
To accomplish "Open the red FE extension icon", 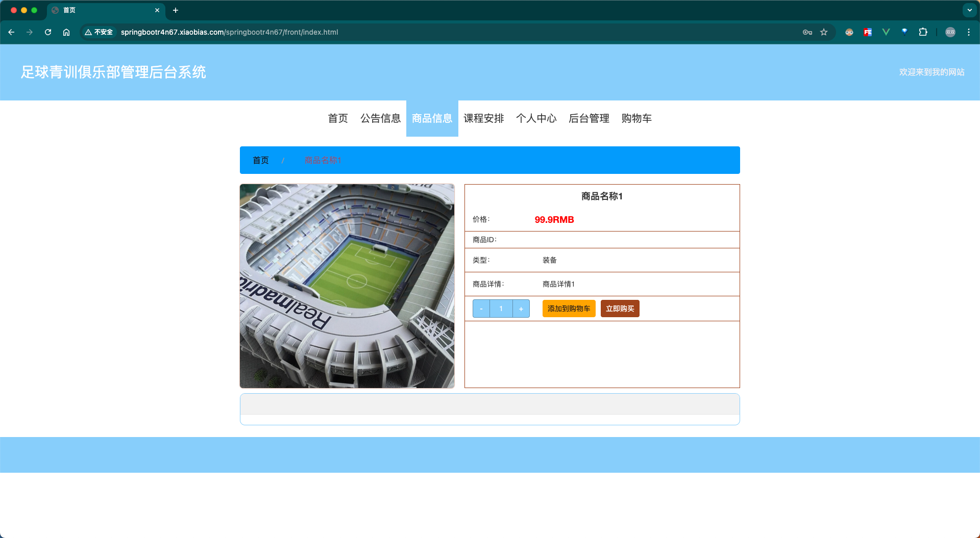I will [x=868, y=32].
